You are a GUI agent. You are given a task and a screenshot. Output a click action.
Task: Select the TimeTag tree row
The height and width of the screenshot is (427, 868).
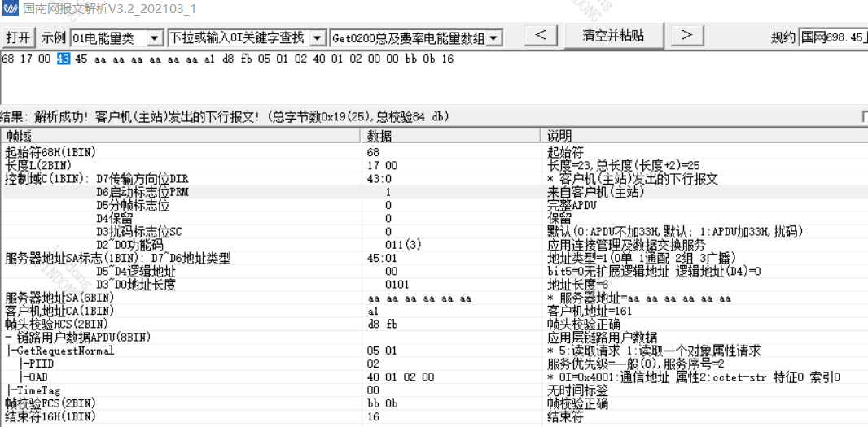(434, 390)
